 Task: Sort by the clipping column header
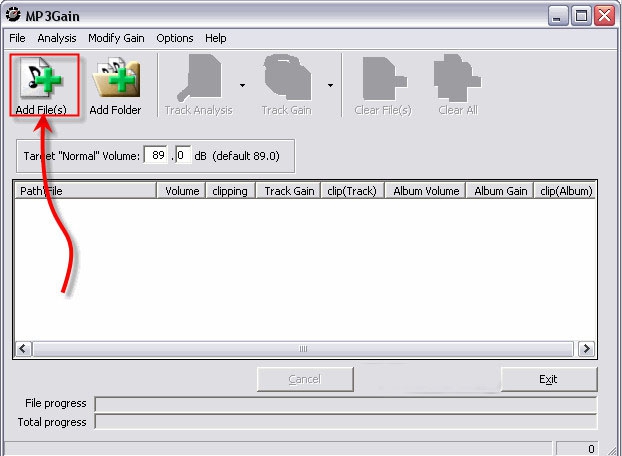[230, 191]
